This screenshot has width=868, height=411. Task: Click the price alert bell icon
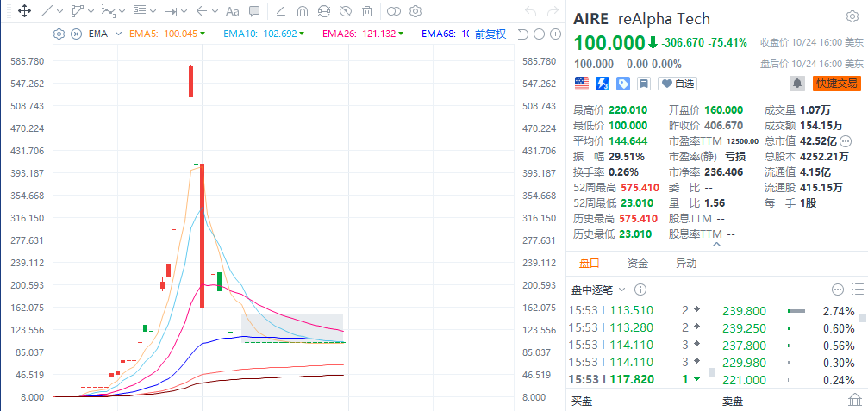797,84
